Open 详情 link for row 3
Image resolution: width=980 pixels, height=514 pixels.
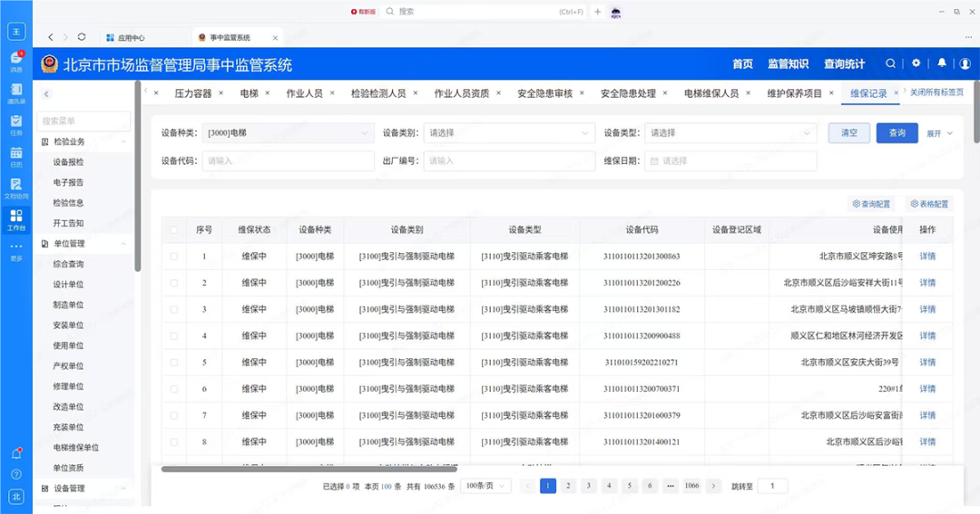[x=926, y=309]
